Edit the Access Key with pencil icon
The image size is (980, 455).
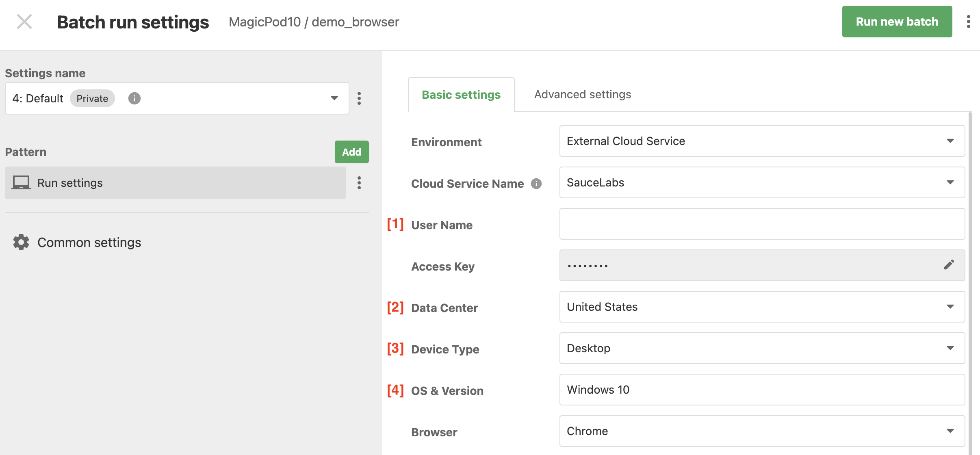pos(949,265)
